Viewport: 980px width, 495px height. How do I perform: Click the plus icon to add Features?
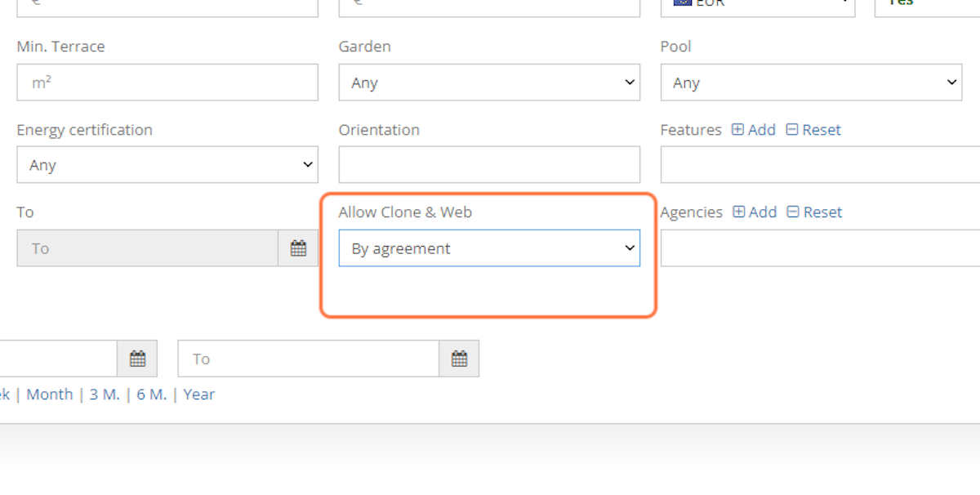click(x=738, y=130)
